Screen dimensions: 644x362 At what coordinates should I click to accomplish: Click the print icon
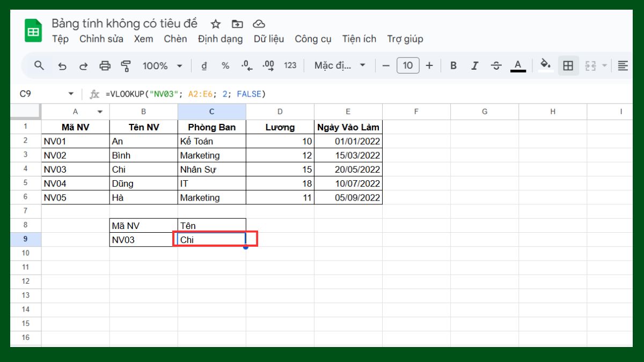coord(105,65)
